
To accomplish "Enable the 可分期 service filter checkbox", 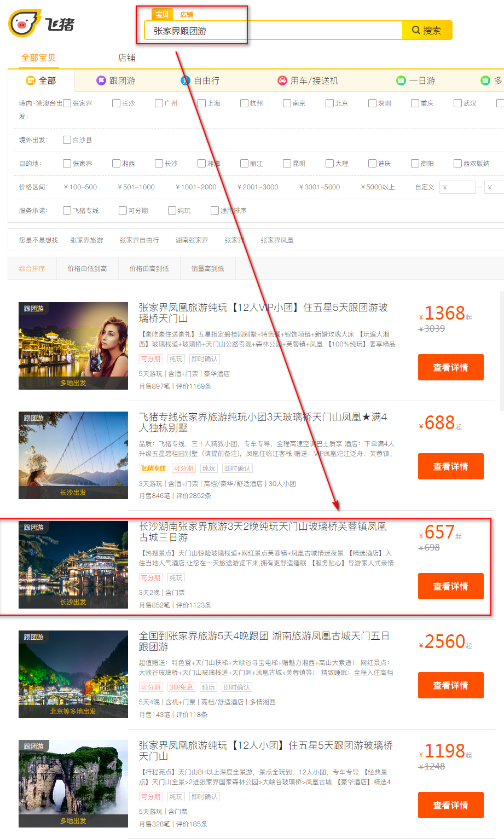I will (x=123, y=210).
